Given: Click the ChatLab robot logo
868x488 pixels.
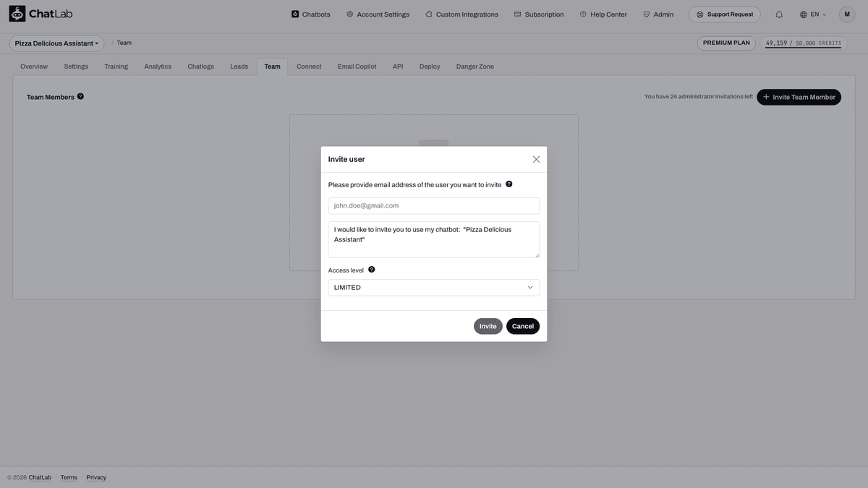Looking at the screenshot, I should (17, 14).
